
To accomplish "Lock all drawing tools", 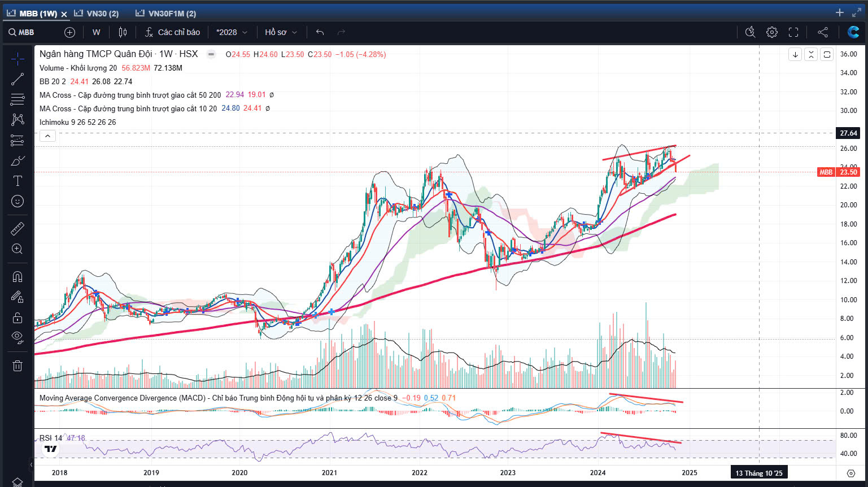I will (18, 317).
